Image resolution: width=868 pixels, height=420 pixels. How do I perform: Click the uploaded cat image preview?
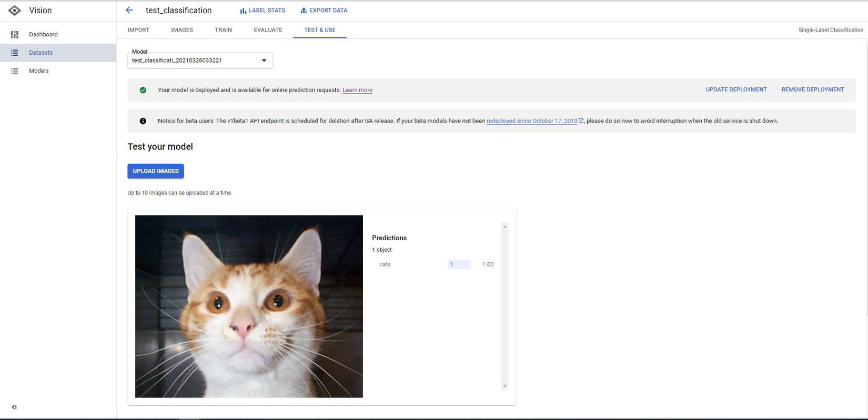point(249,306)
